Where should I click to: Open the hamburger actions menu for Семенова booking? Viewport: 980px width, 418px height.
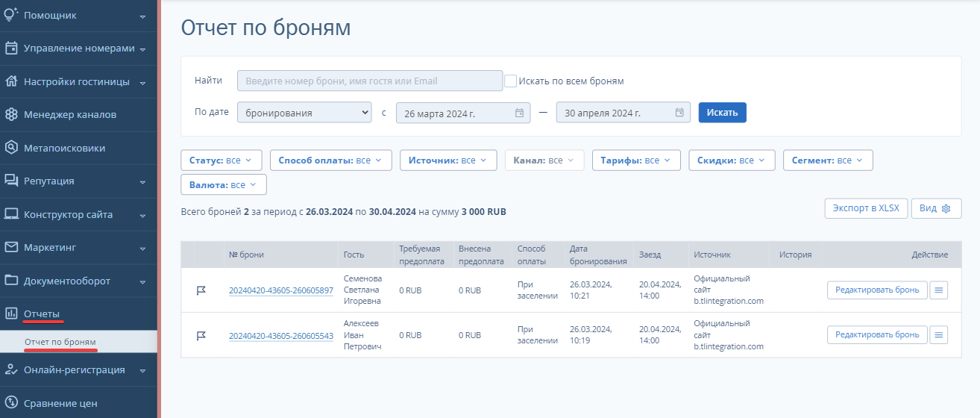938,290
